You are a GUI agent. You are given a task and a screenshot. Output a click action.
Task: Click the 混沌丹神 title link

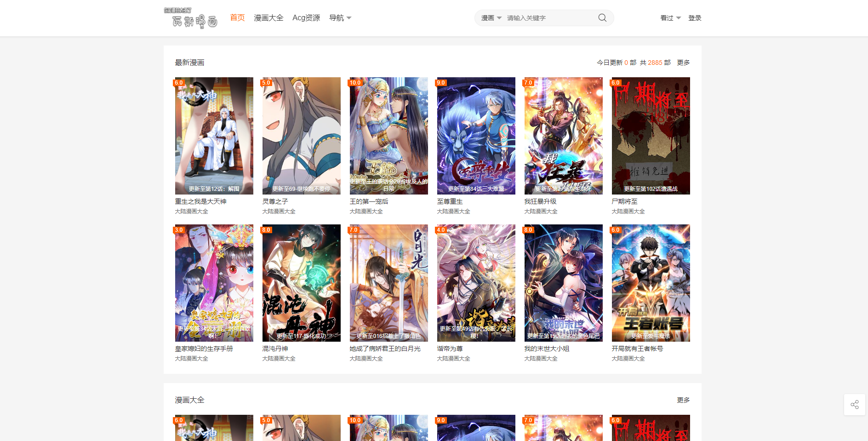[275, 349]
